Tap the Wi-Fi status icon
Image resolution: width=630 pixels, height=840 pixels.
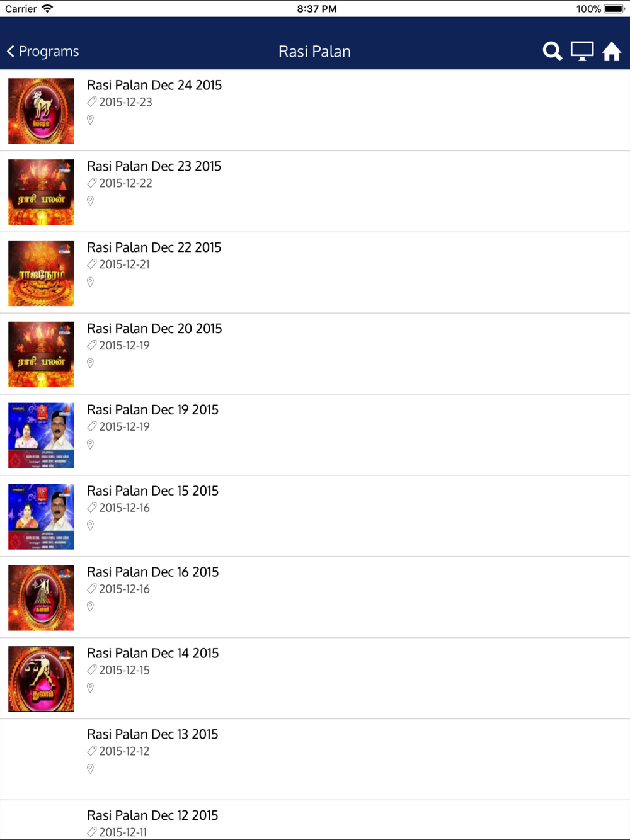[47, 9]
